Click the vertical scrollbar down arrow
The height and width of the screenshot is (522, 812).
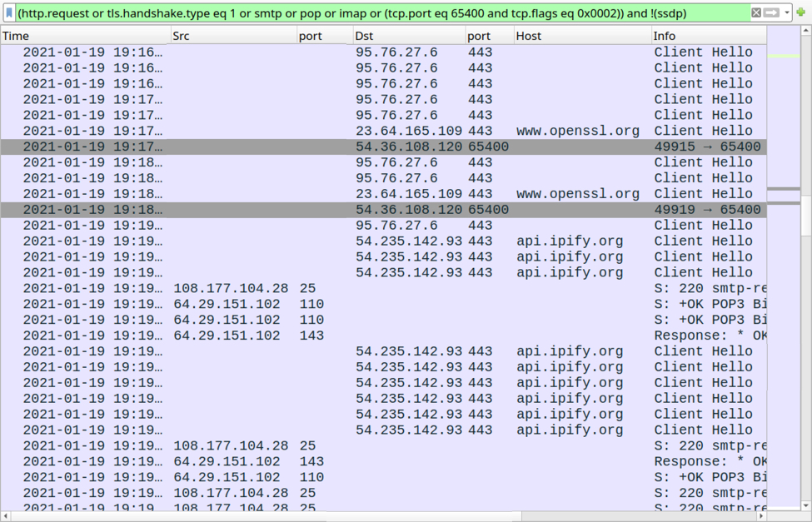click(806, 505)
